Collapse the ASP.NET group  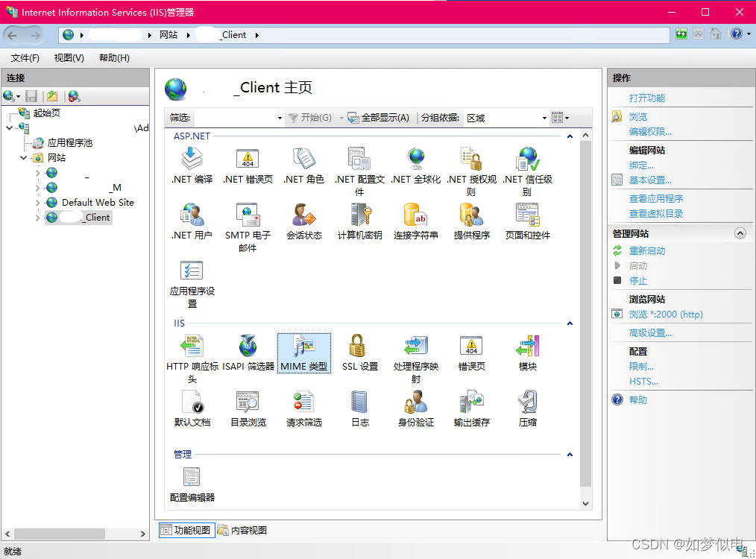570,136
